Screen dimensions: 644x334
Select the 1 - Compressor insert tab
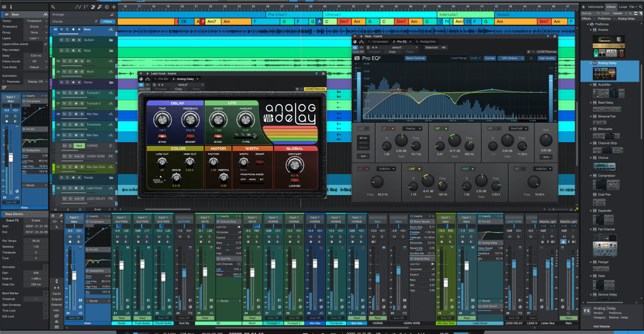(379, 42)
